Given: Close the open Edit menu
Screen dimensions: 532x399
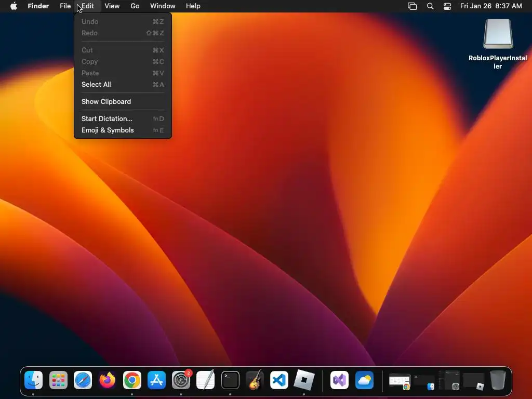Looking at the screenshot, I should [x=87, y=6].
